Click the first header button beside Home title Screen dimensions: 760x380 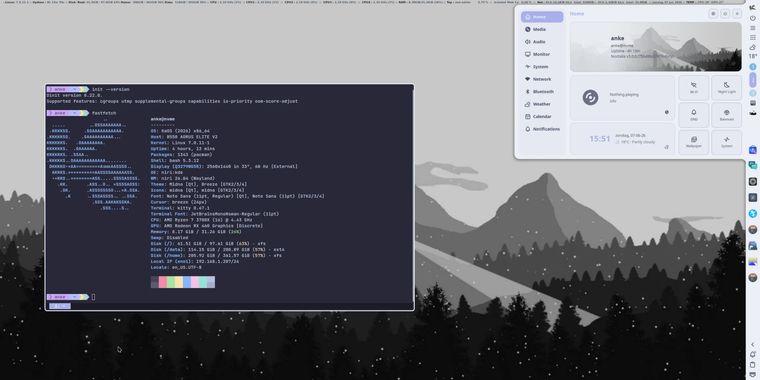pos(713,14)
